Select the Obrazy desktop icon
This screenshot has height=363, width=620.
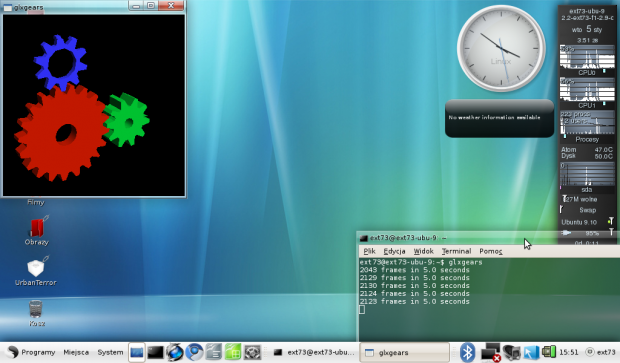pyautogui.click(x=37, y=231)
